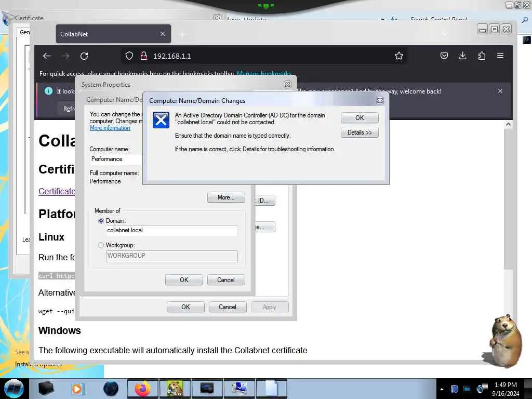Open the dark globe taskbar icon
The height and width of the screenshot is (399, 532).
[x=111, y=389]
